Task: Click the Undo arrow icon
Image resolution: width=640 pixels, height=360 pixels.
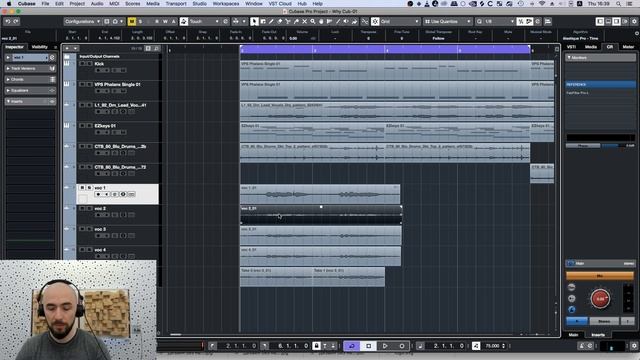Action: coord(8,21)
